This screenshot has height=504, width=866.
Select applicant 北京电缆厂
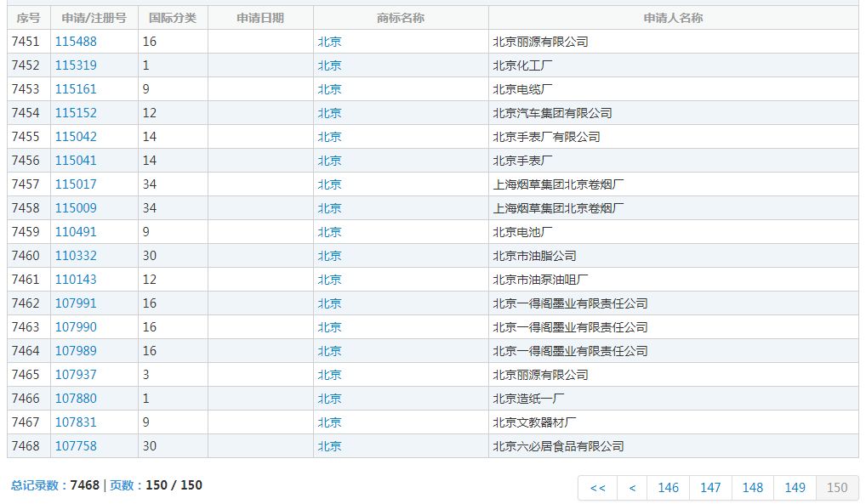(522, 89)
